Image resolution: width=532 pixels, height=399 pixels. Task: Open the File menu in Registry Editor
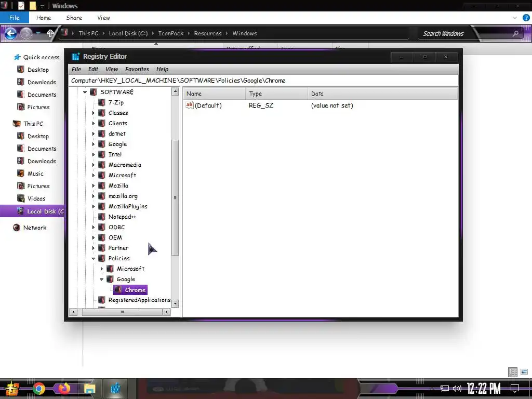(76, 69)
